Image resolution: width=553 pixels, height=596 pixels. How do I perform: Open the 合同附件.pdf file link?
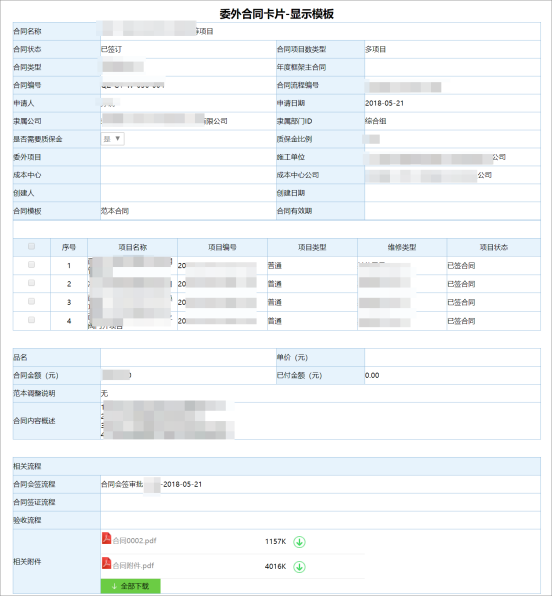click(133, 566)
